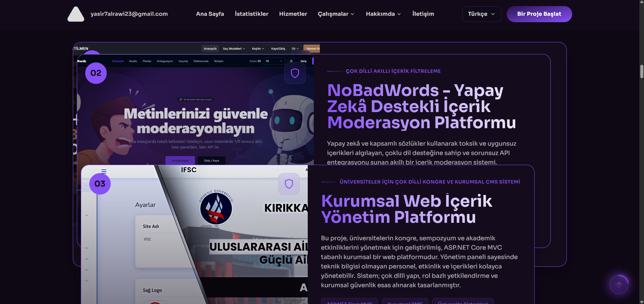
Task: Click the NoBadWords project title heading
Action: point(421,106)
